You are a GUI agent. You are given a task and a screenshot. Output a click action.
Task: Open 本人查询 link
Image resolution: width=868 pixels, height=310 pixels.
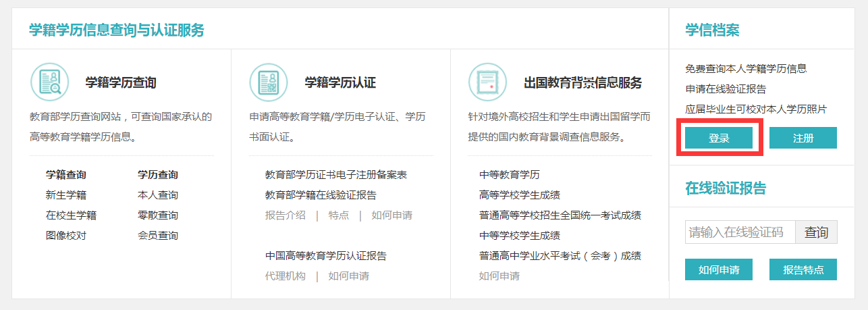[158, 195]
